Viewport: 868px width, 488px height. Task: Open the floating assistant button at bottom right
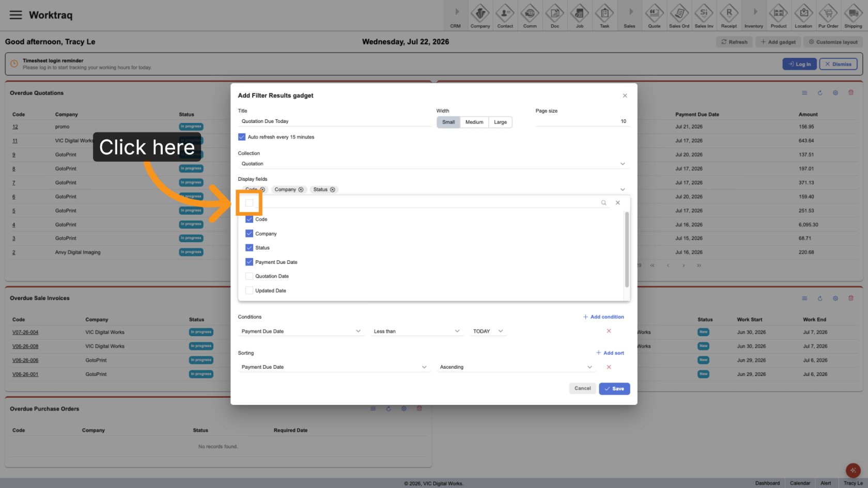pyautogui.click(x=853, y=470)
